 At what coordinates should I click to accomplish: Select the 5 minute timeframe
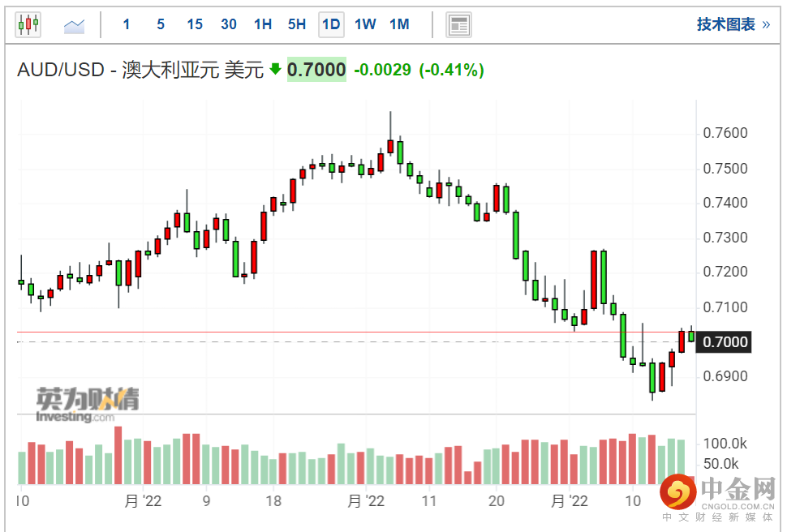tap(161, 24)
